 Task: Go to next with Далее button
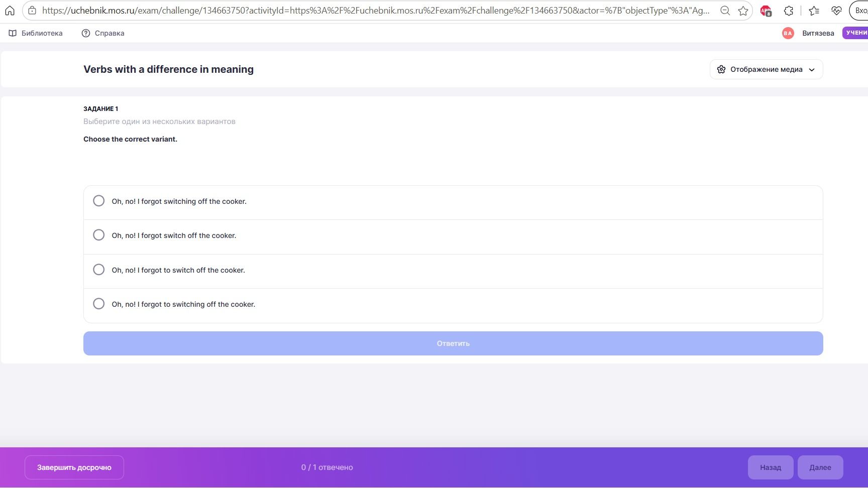coord(820,467)
